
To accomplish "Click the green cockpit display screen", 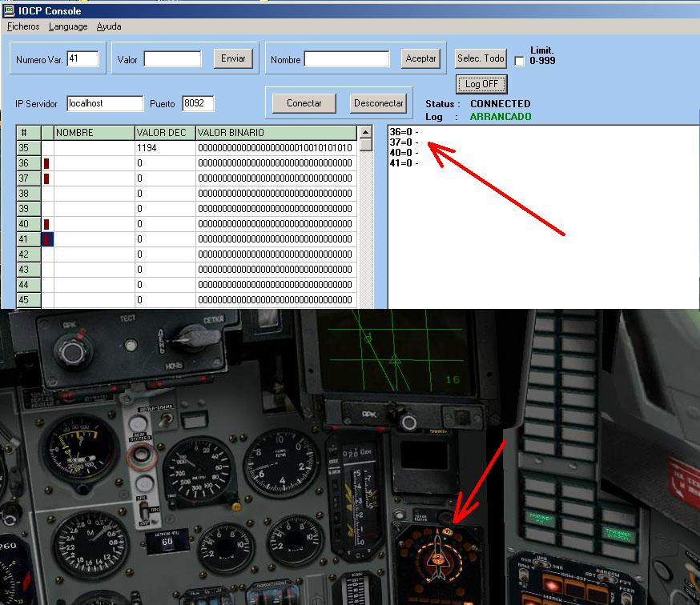I will [394, 351].
